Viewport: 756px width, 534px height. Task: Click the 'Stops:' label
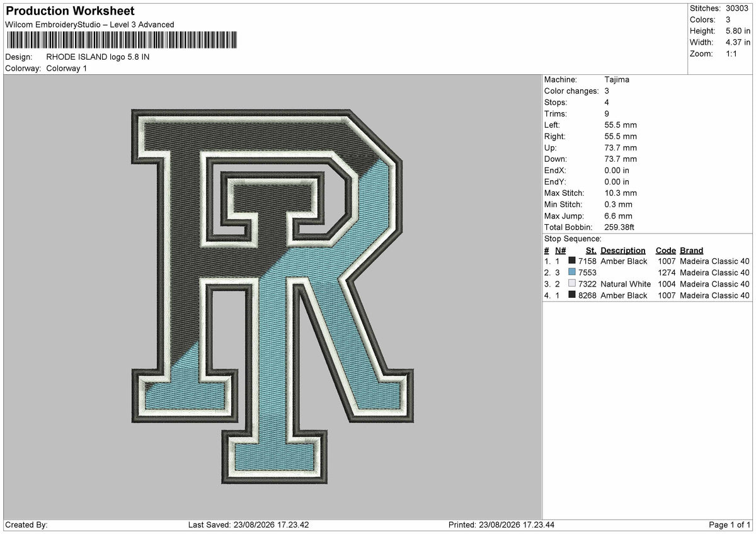point(556,102)
